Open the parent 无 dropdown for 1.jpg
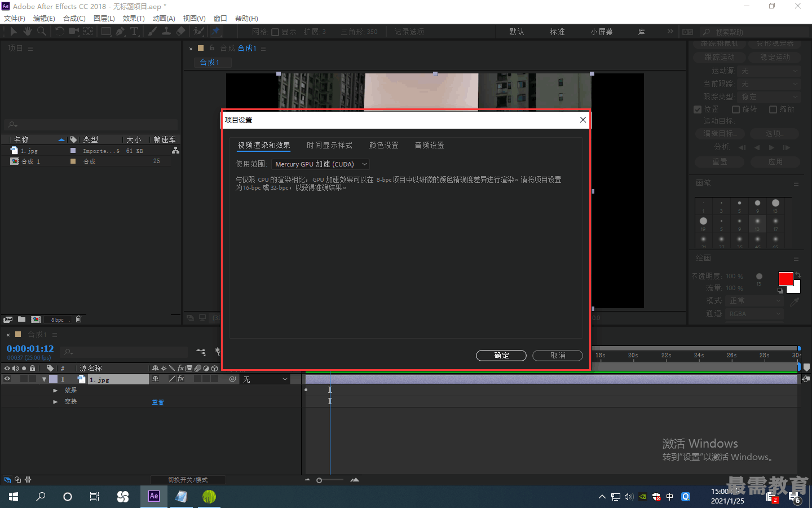This screenshot has width=812, height=508. click(x=265, y=379)
